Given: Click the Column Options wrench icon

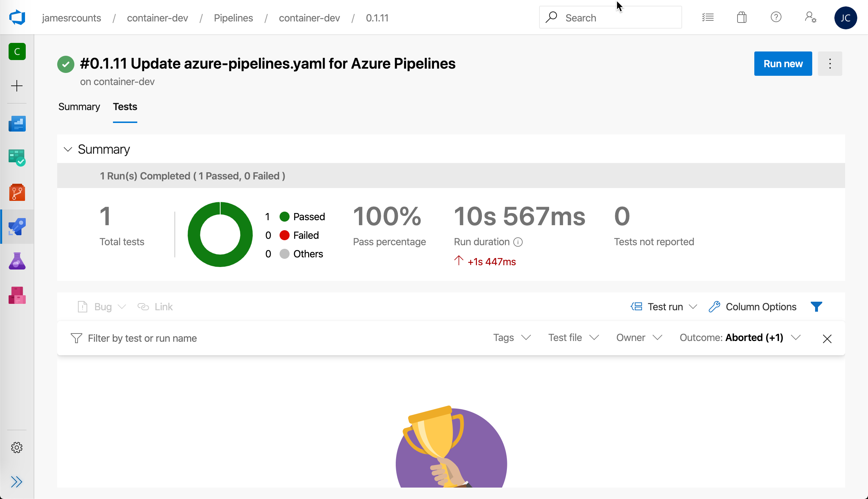Looking at the screenshot, I should [714, 307].
